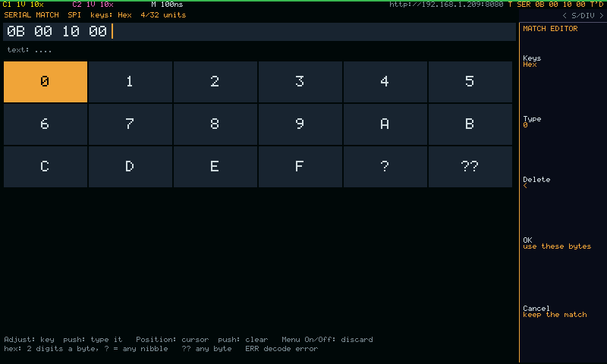This screenshot has height=364, width=607.
Task: Click the 'Adjust: key push: type it' hint
Action: 63,340
